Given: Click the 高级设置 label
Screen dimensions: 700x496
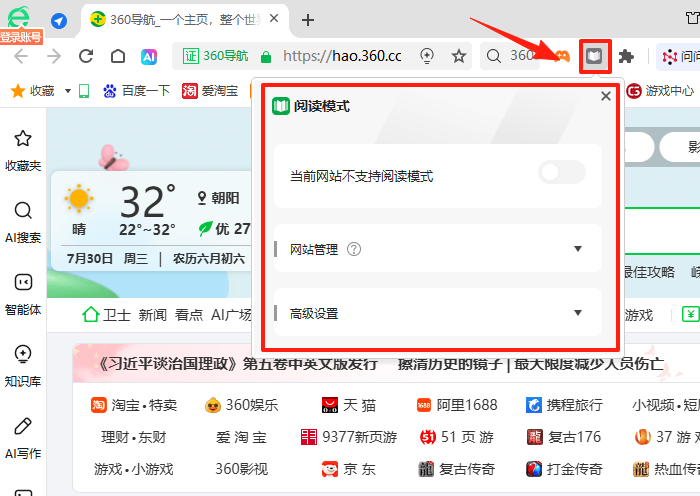Looking at the screenshot, I should (314, 314).
